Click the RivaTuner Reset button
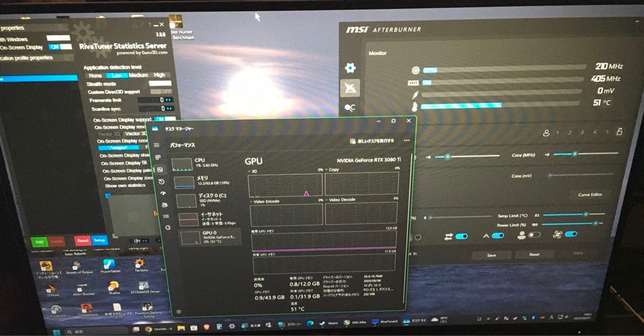This screenshot has width=644, height=336. [x=82, y=240]
